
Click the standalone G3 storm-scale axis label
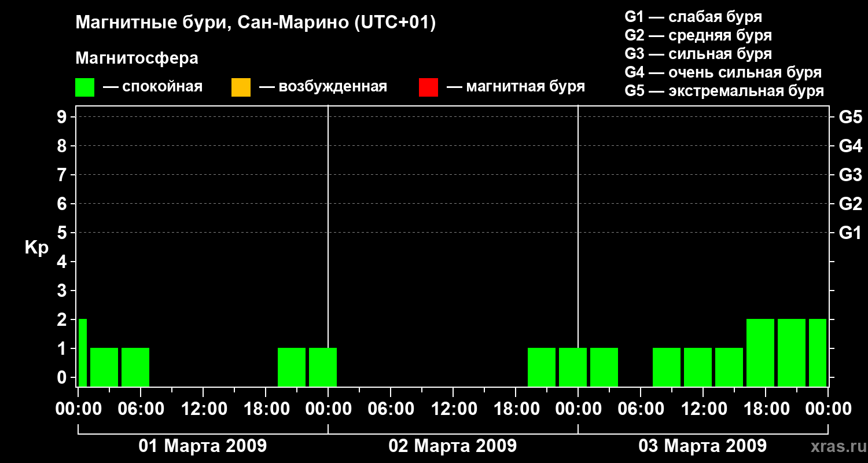point(850,175)
